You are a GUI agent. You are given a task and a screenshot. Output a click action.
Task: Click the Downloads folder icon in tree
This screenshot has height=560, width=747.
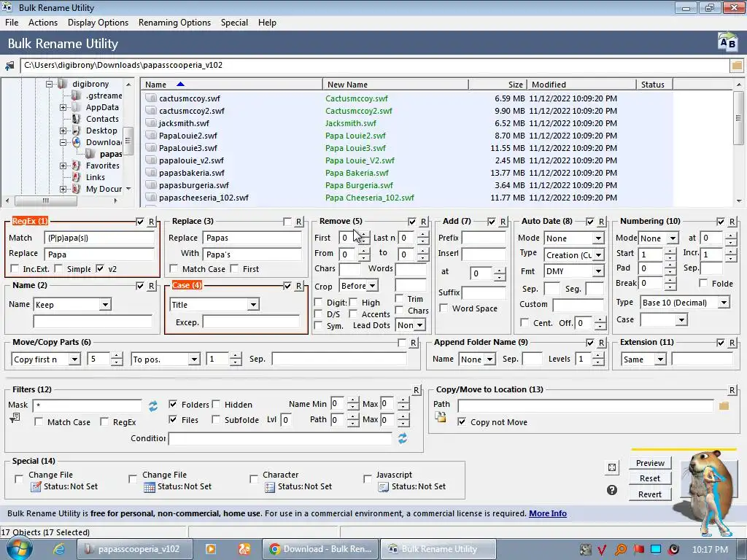coord(76,142)
